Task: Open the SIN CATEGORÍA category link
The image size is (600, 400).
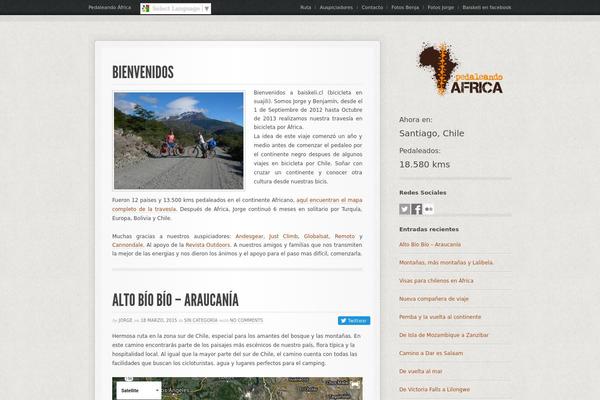Action: coord(201,320)
